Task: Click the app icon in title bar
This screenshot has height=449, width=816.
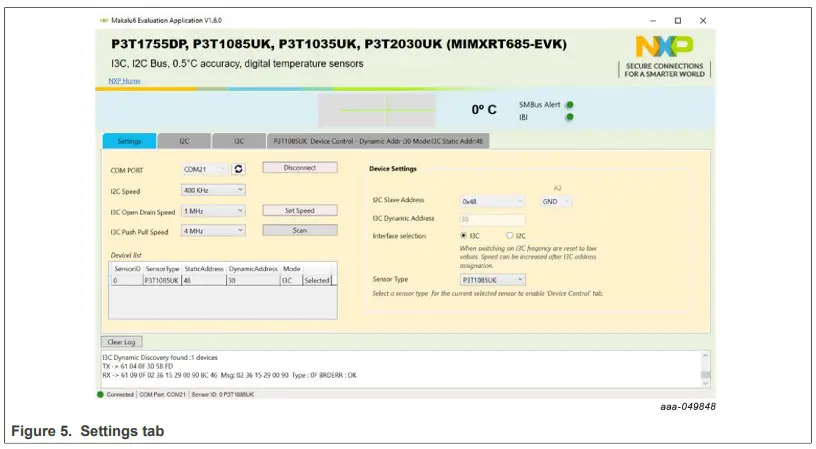Action: [104, 20]
